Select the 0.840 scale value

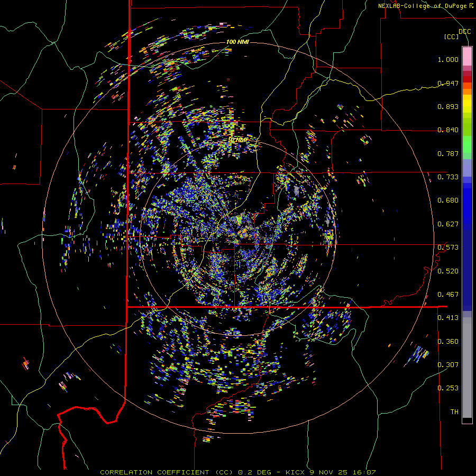(x=448, y=130)
